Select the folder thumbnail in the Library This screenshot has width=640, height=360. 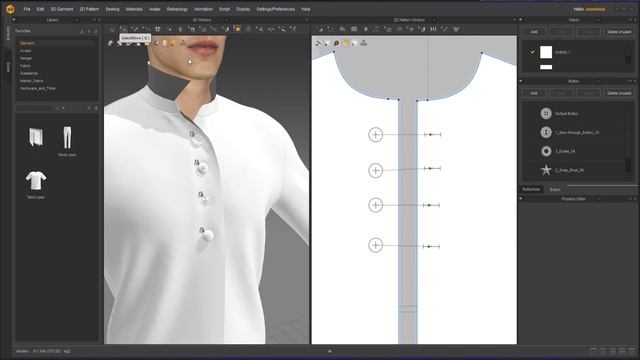36,138
